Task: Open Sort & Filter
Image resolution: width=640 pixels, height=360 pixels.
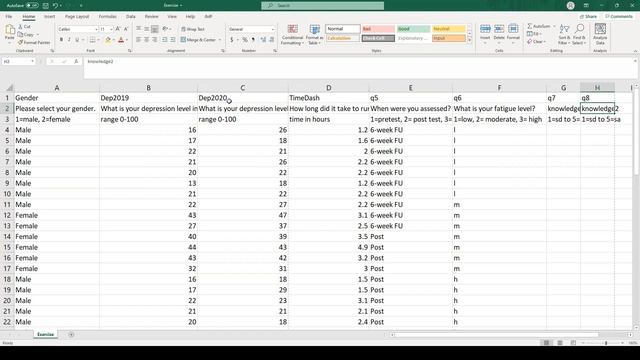Action: pyautogui.click(x=564, y=34)
